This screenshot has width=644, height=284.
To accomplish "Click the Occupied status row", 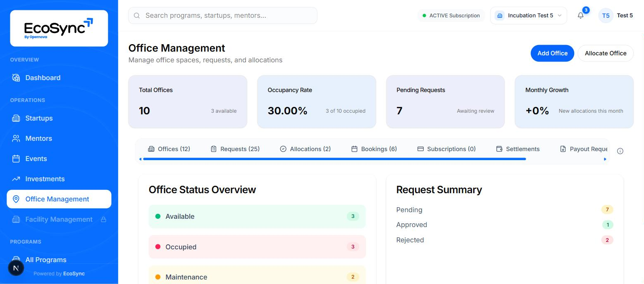I will [x=257, y=247].
